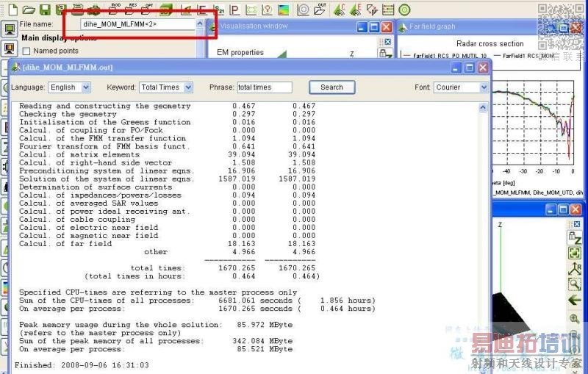
Task: Create a new file from the toolbar
Action: pos(12,10)
